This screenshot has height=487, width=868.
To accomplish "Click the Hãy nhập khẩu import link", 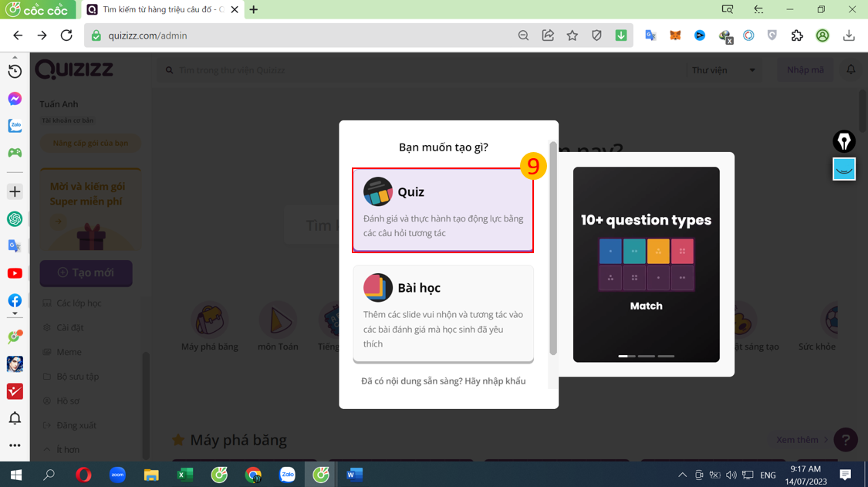I will point(495,381).
